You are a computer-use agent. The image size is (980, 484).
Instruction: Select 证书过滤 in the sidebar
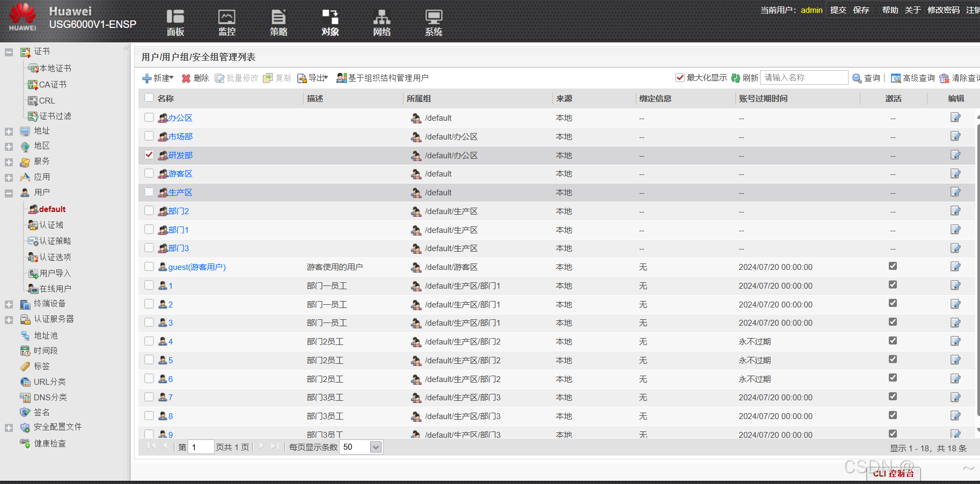point(55,116)
